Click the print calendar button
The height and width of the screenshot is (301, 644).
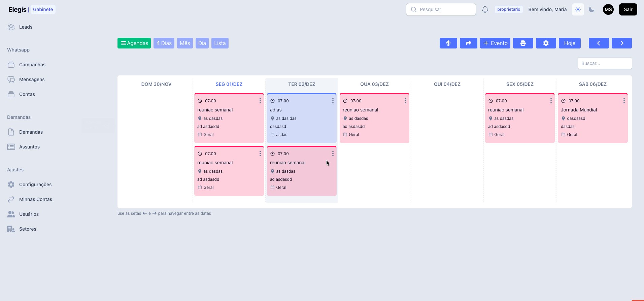pyautogui.click(x=523, y=43)
